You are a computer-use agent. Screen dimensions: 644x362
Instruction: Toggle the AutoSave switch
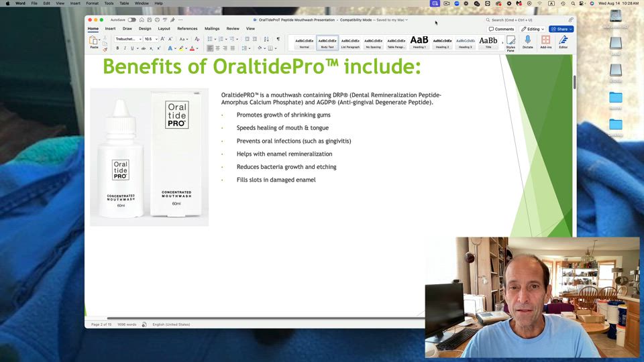click(131, 20)
